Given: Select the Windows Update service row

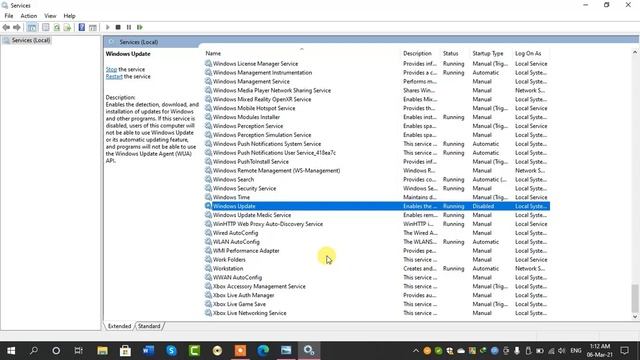Looking at the screenshot, I should click(377, 206).
